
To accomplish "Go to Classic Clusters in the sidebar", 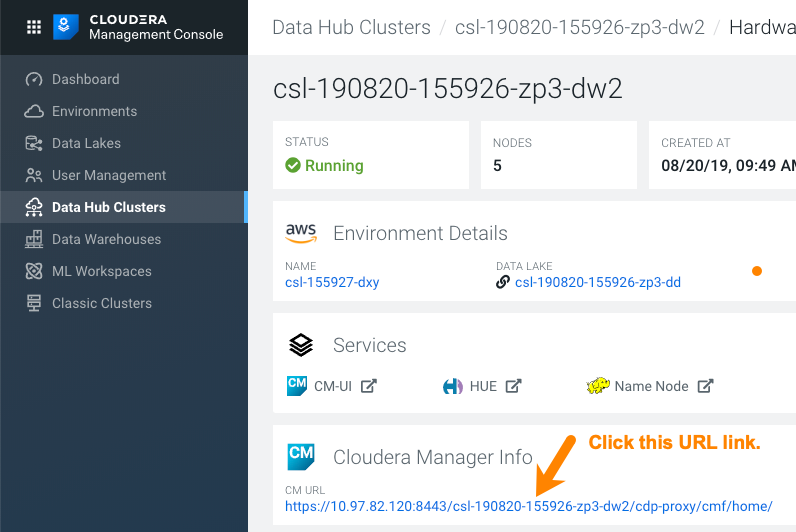I will (102, 303).
